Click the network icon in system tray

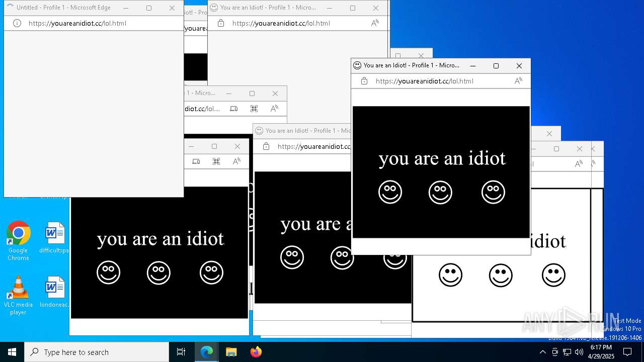567,352
